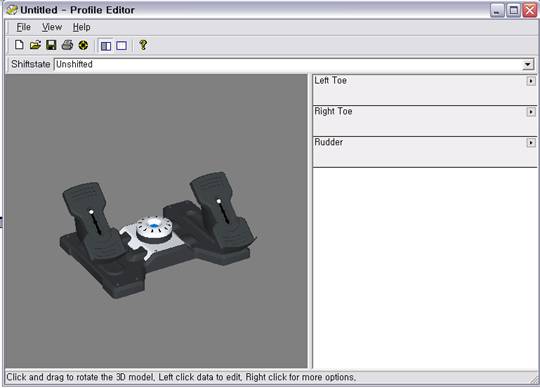Select the Rudder data row

click(425, 152)
